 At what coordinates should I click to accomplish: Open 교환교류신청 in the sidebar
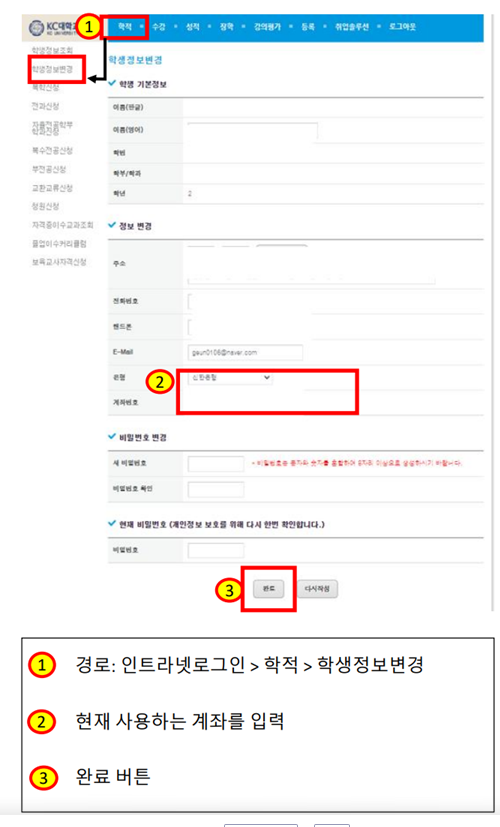[52, 188]
